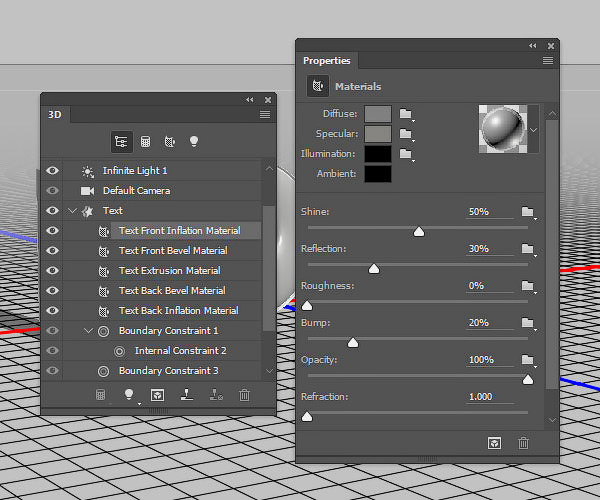The width and height of the screenshot is (600, 500).
Task: Toggle visibility of Boundary Constraint 1
Action: pos(52,330)
